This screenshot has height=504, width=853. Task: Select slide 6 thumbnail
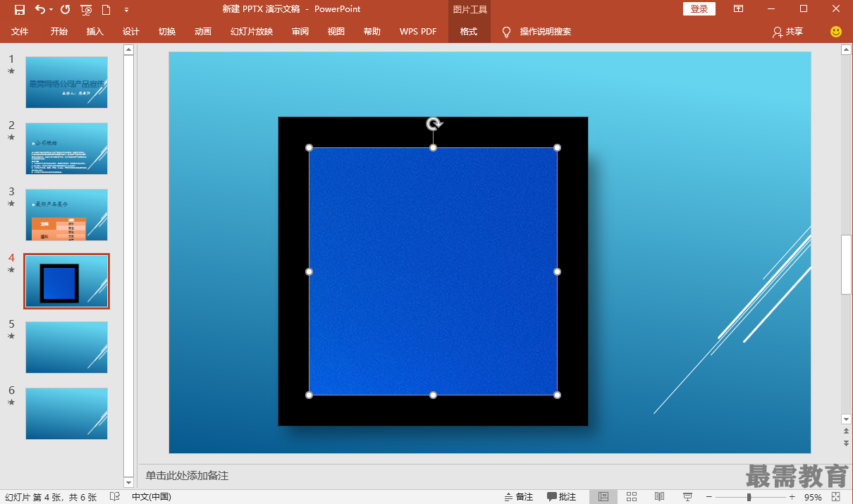[67, 414]
